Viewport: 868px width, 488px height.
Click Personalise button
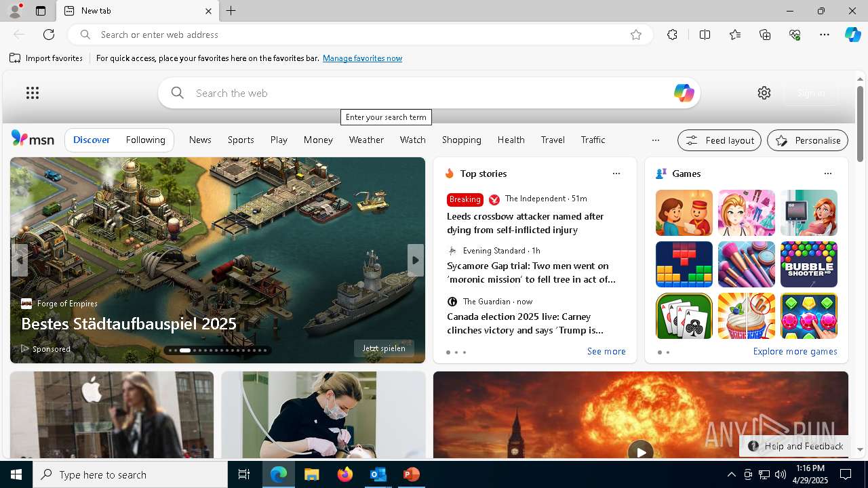point(808,140)
